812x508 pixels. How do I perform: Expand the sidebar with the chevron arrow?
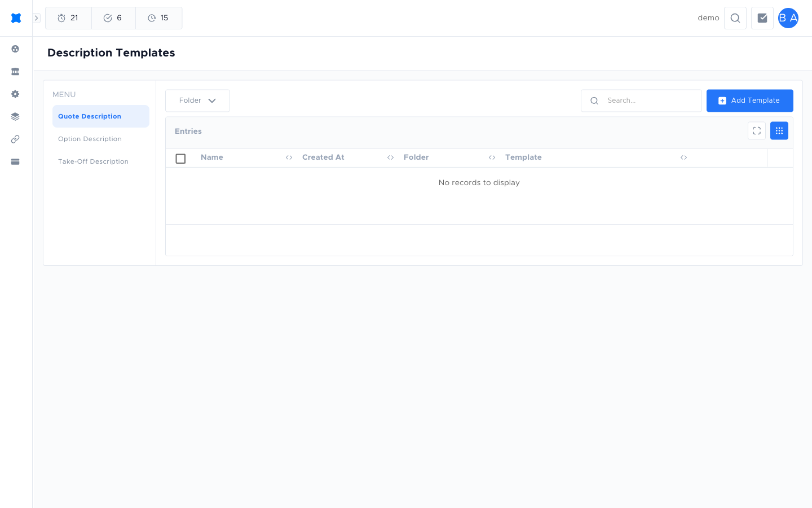pyautogui.click(x=36, y=18)
